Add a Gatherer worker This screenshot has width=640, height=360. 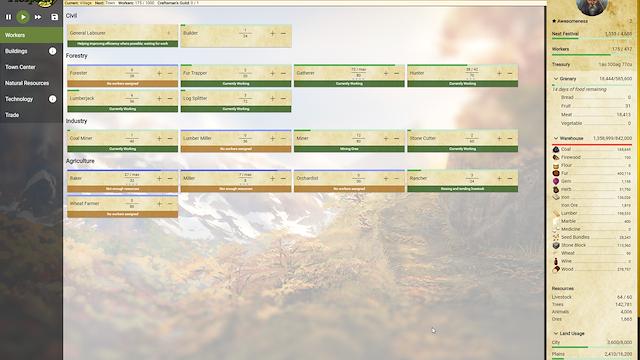pos(386,73)
